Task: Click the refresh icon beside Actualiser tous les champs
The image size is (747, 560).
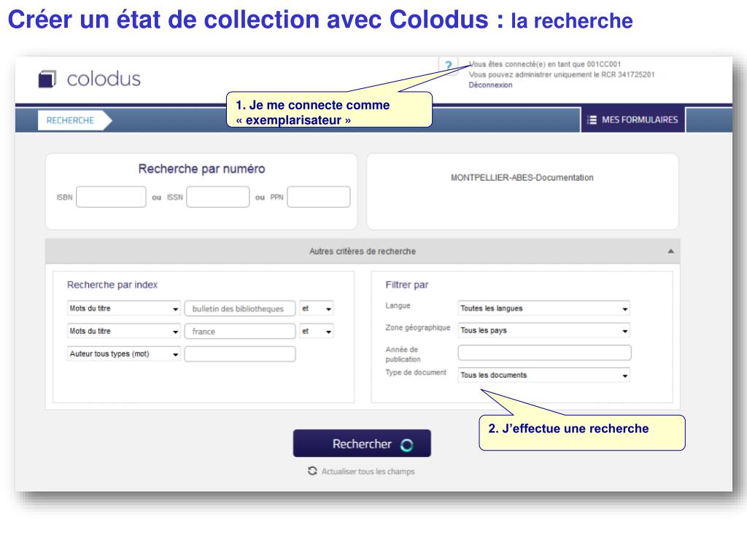Action: (312, 471)
